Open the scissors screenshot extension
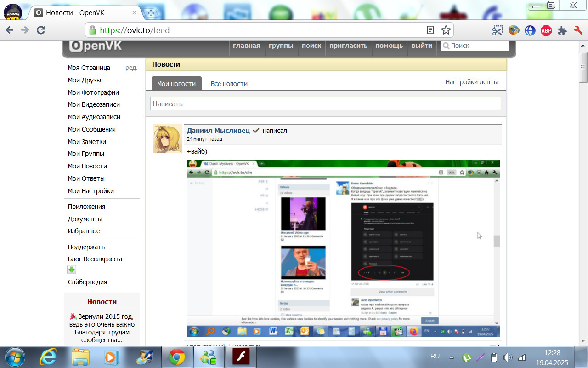The height and width of the screenshot is (368, 588). click(498, 30)
